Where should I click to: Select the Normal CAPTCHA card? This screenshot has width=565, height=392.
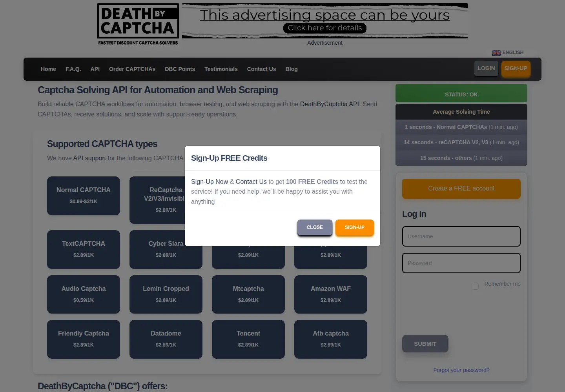click(84, 196)
